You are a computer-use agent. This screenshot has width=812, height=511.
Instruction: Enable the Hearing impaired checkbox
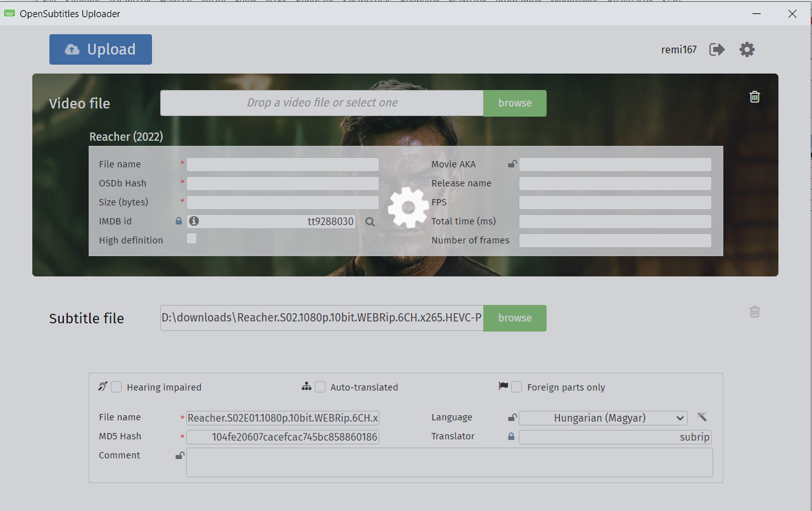[117, 387]
